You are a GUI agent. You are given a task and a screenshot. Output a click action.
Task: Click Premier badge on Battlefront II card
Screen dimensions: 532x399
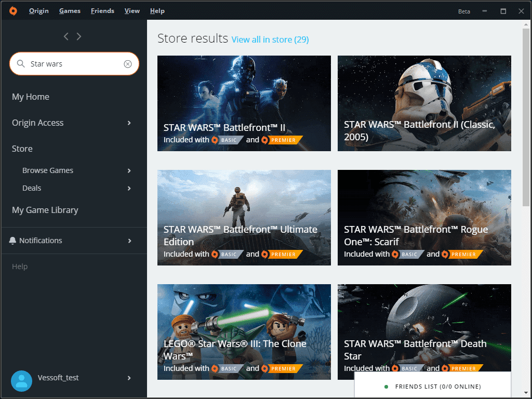click(282, 140)
